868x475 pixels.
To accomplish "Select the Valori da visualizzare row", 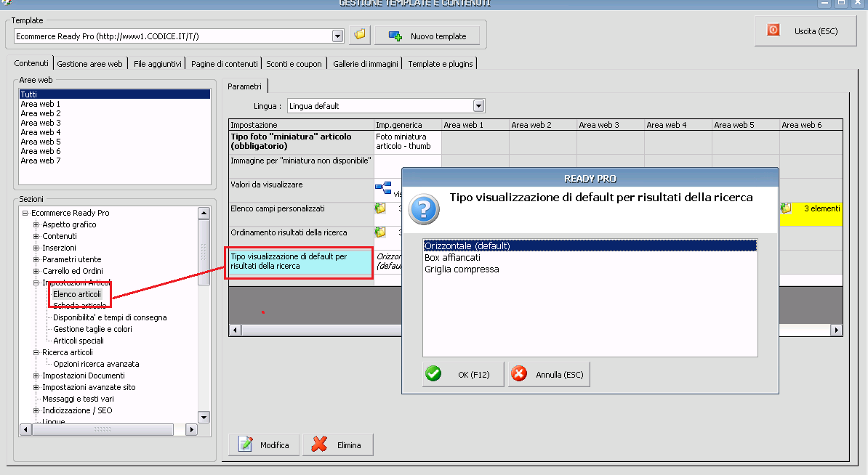I will coord(301,190).
